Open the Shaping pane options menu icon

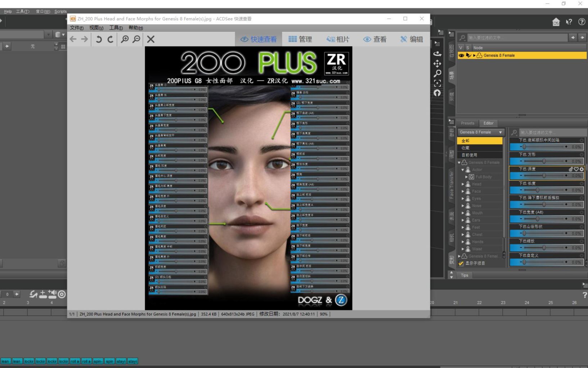(x=452, y=122)
